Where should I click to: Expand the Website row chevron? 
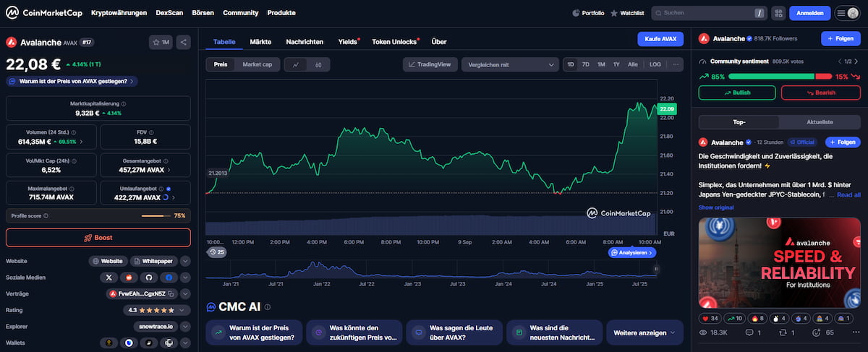(x=186, y=261)
